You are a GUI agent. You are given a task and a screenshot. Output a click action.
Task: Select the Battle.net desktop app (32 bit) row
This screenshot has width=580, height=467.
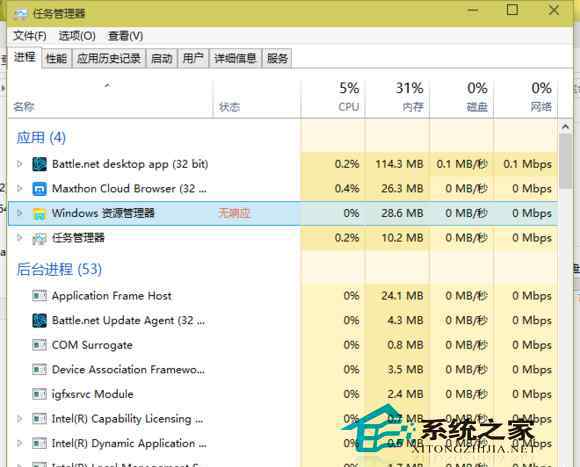coord(283,164)
